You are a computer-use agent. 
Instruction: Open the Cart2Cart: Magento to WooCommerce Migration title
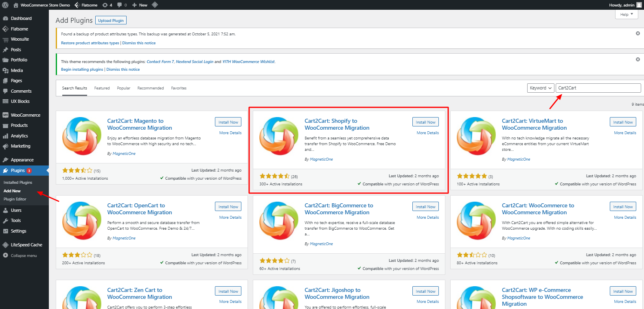point(140,124)
